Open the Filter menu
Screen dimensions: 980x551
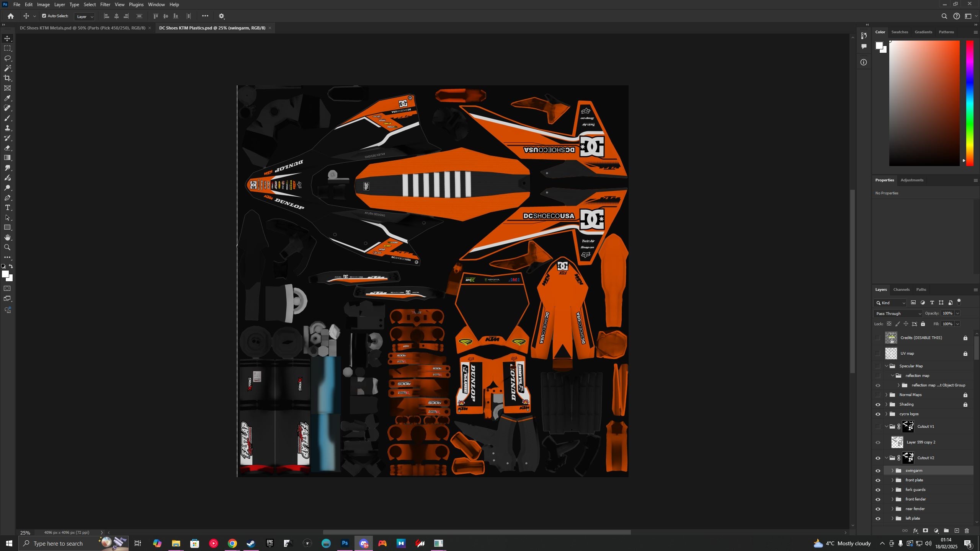[x=105, y=4]
